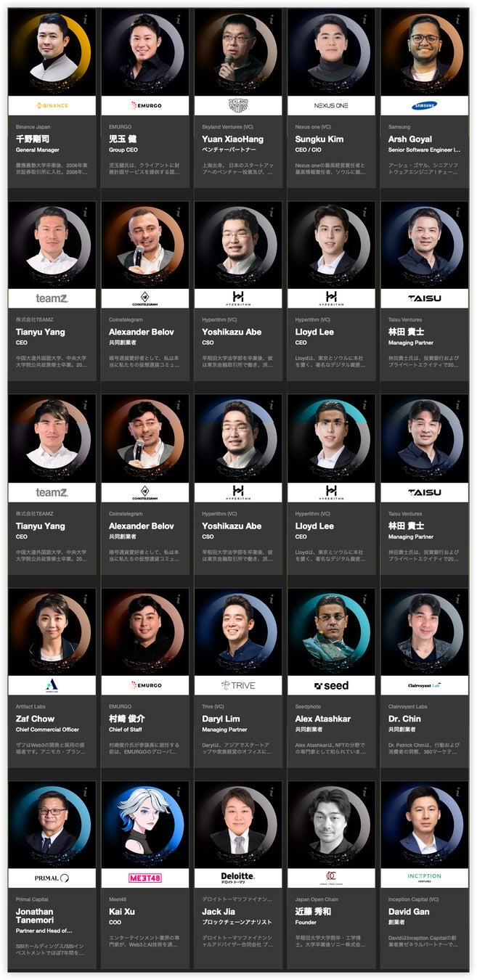
Task: Click the Binance logo under 千野剛司's photo
Action: click(x=52, y=105)
